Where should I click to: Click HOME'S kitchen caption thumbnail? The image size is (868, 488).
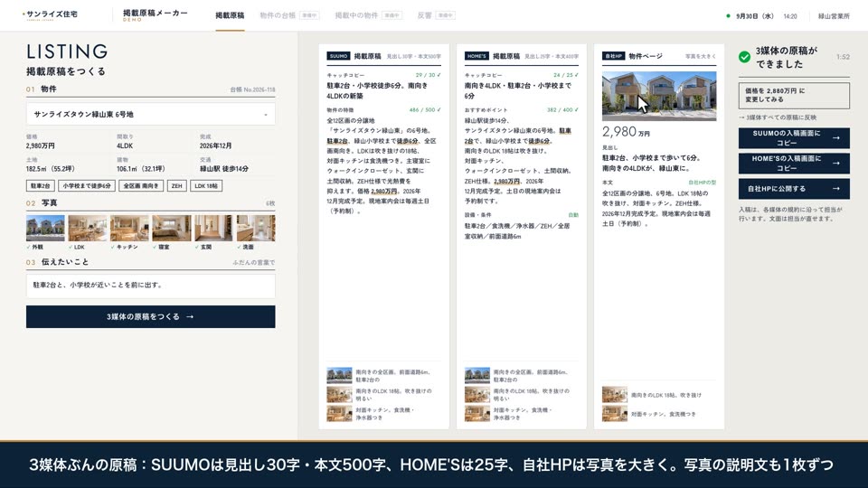click(477, 413)
